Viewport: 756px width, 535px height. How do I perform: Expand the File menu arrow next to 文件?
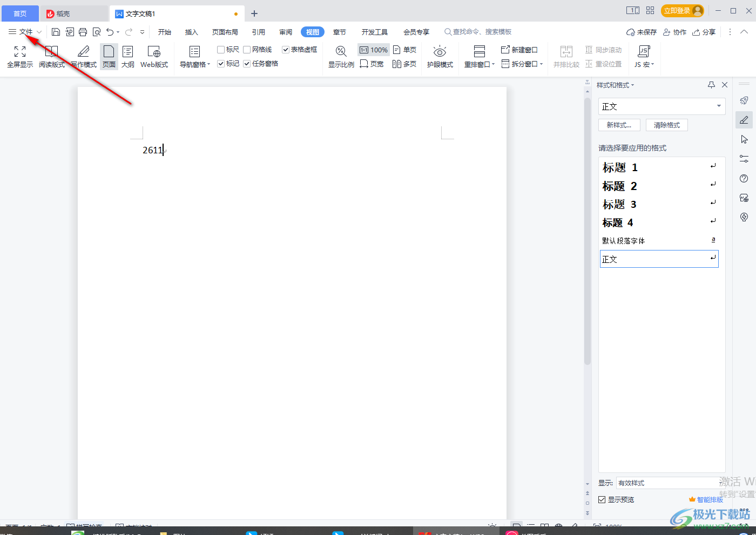pyautogui.click(x=39, y=32)
